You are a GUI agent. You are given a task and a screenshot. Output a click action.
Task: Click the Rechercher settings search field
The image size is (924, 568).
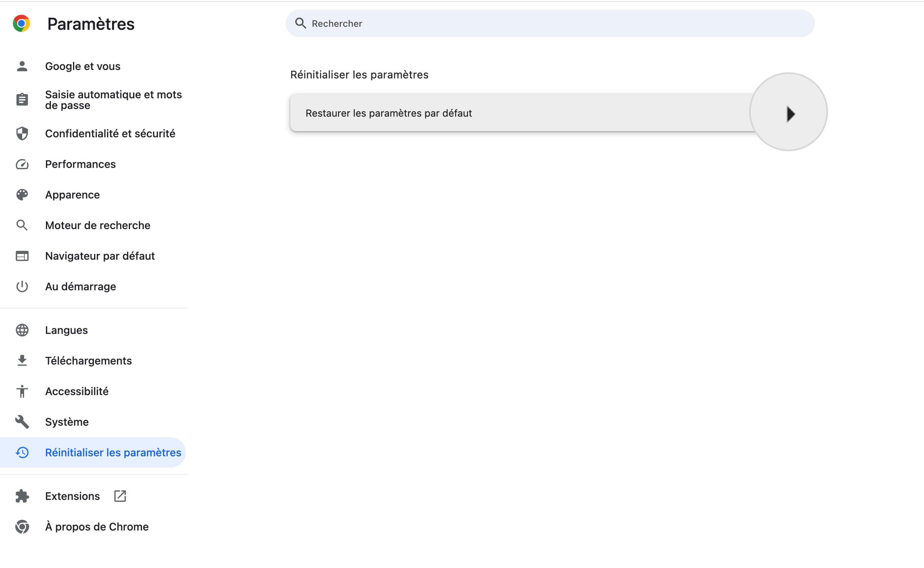pyautogui.click(x=550, y=23)
